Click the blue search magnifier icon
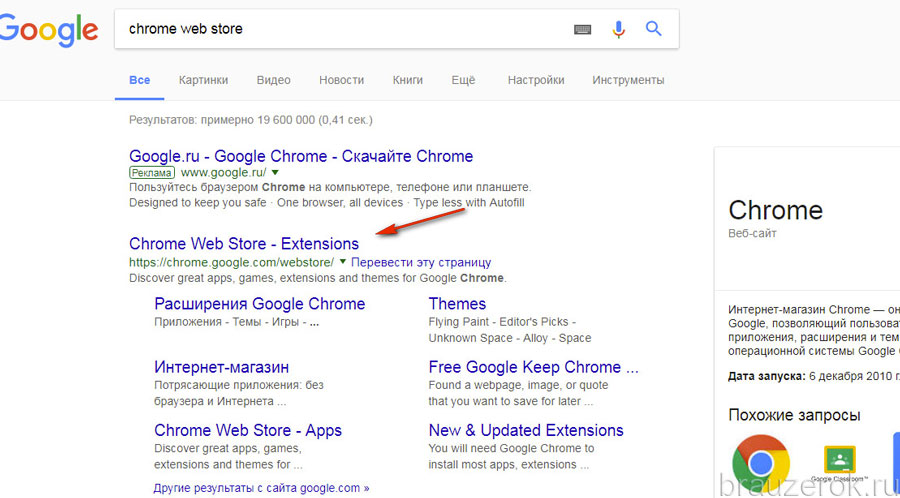 (654, 28)
